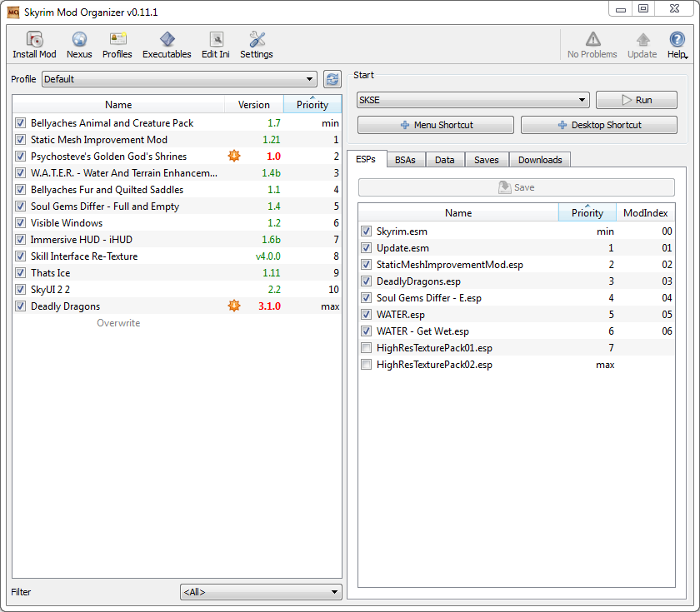Screen dimensions: 700x612
Task: Expand the Filter <All> dropdown
Action: point(261,592)
